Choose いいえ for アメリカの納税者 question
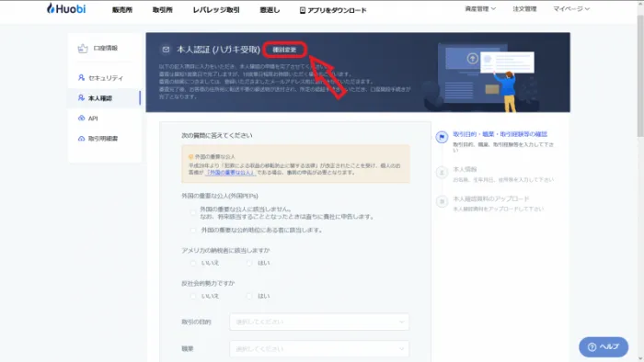The height and width of the screenshot is (362, 644). tap(193, 263)
